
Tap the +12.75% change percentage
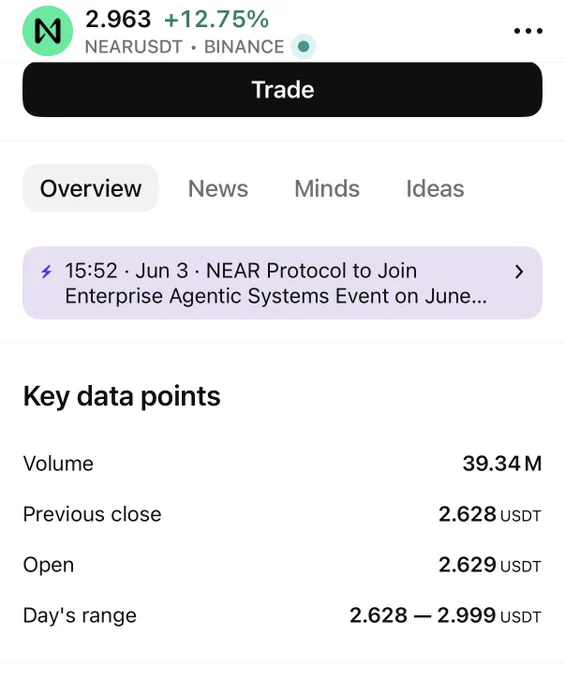pos(216,19)
